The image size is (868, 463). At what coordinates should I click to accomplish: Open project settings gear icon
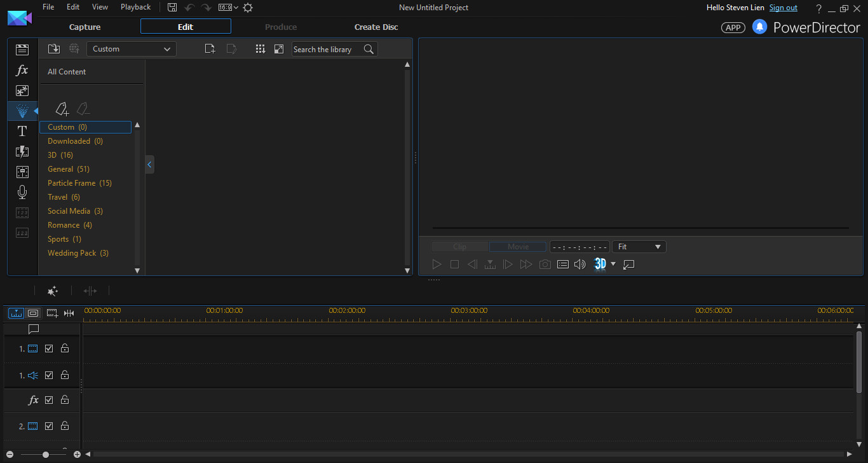pos(248,8)
